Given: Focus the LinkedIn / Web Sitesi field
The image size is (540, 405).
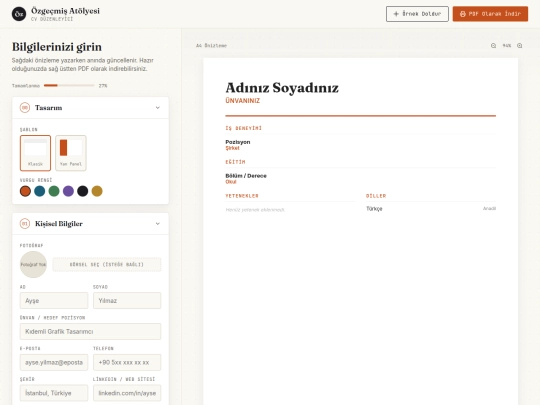Looking at the screenshot, I should [127, 393].
